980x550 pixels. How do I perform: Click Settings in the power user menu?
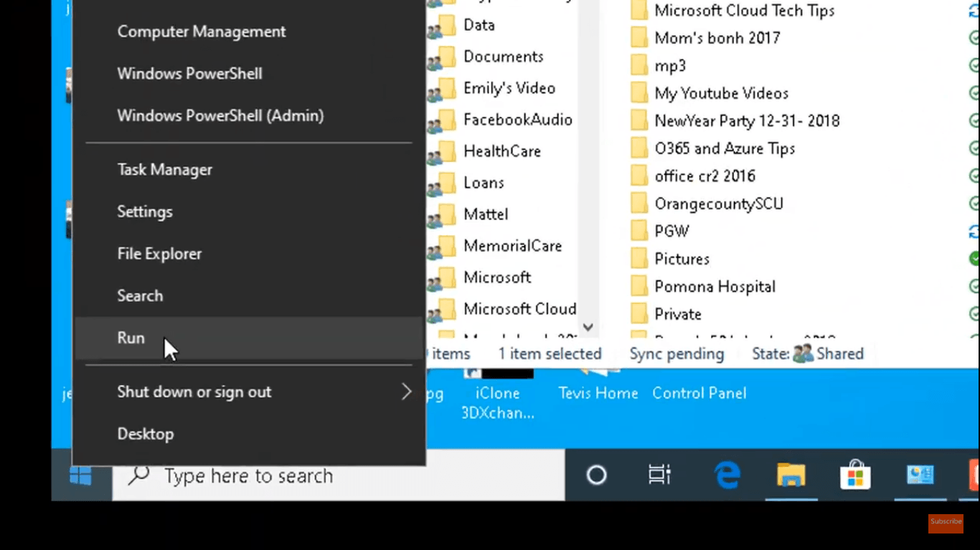pos(145,212)
